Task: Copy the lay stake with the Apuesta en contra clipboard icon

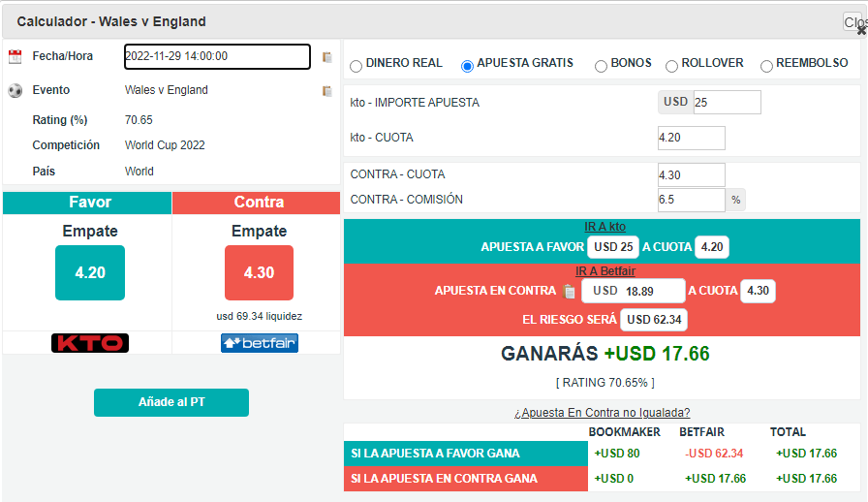Action: pyautogui.click(x=569, y=291)
